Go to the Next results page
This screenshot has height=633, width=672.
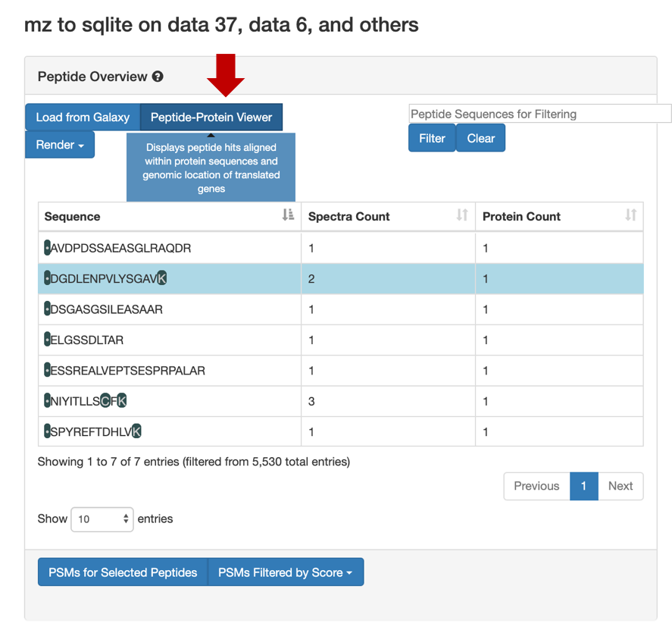[x=620, y=486]
